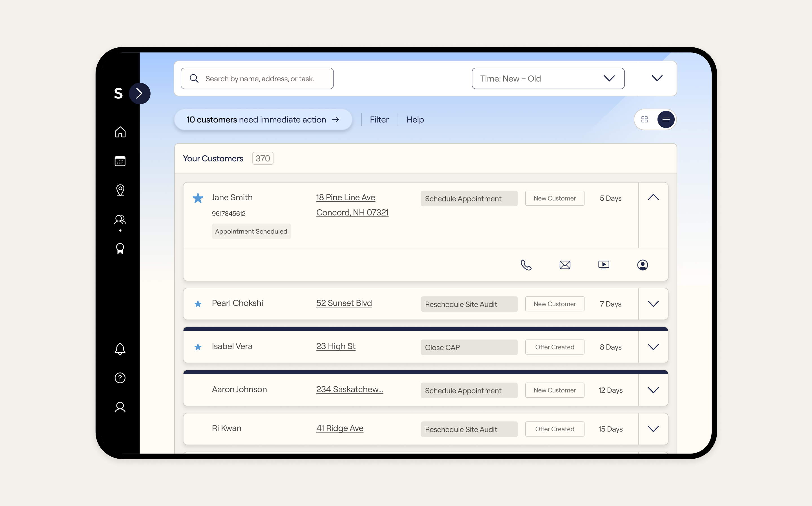Screen dimensions: 812x506
Task: Switch to list view
Action: (x=666, y=120)
